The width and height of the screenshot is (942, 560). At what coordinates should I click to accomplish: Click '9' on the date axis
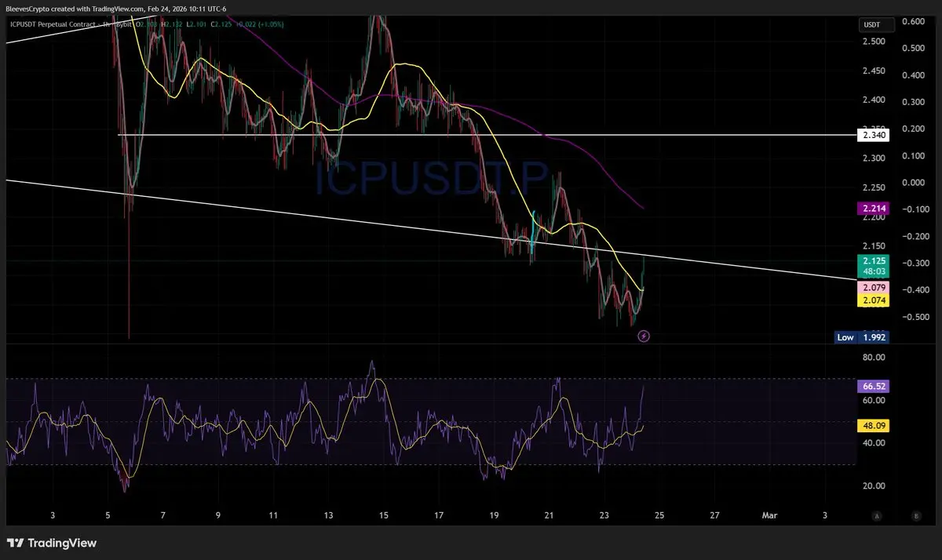(x=217, y=515)
